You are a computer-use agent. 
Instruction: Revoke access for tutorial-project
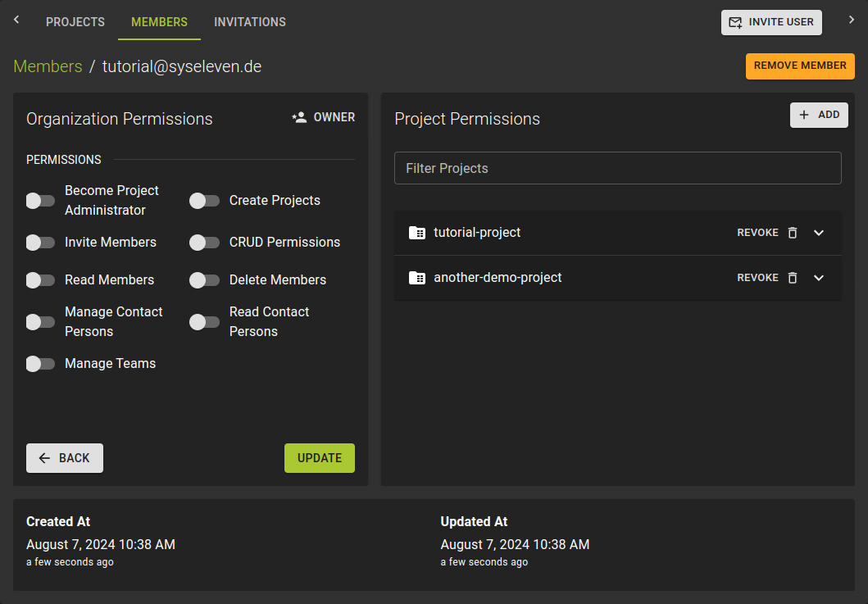[757, 233]
